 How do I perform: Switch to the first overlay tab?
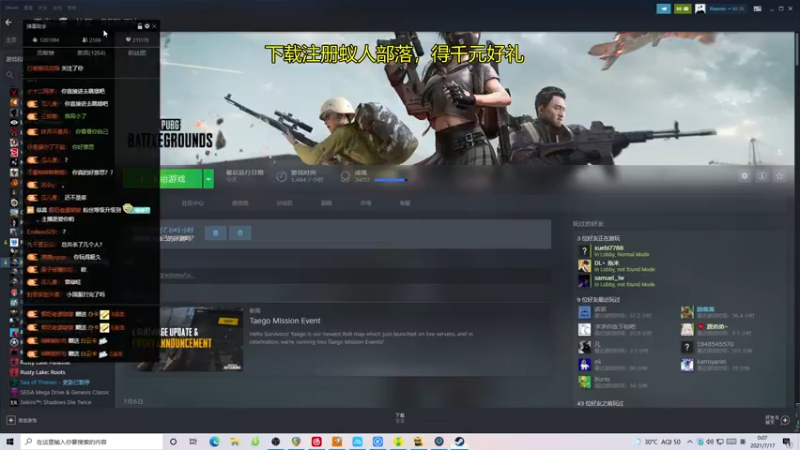pyautogui.click(x=45, y=53)
